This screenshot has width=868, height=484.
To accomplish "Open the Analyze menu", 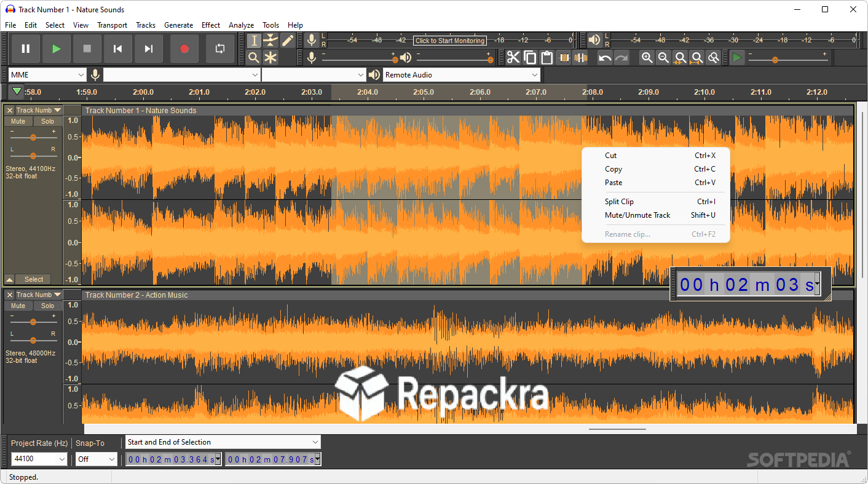I will coord(241,25).
